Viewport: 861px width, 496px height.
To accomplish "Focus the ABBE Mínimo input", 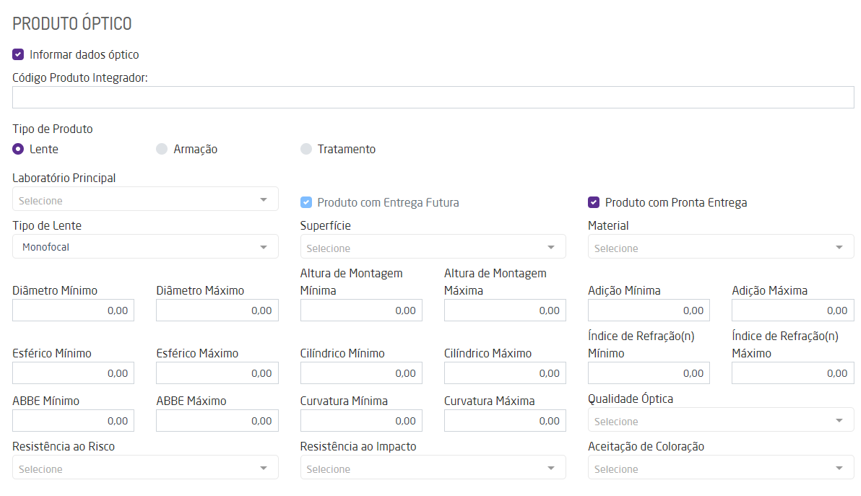I will (x=73, y=421).
